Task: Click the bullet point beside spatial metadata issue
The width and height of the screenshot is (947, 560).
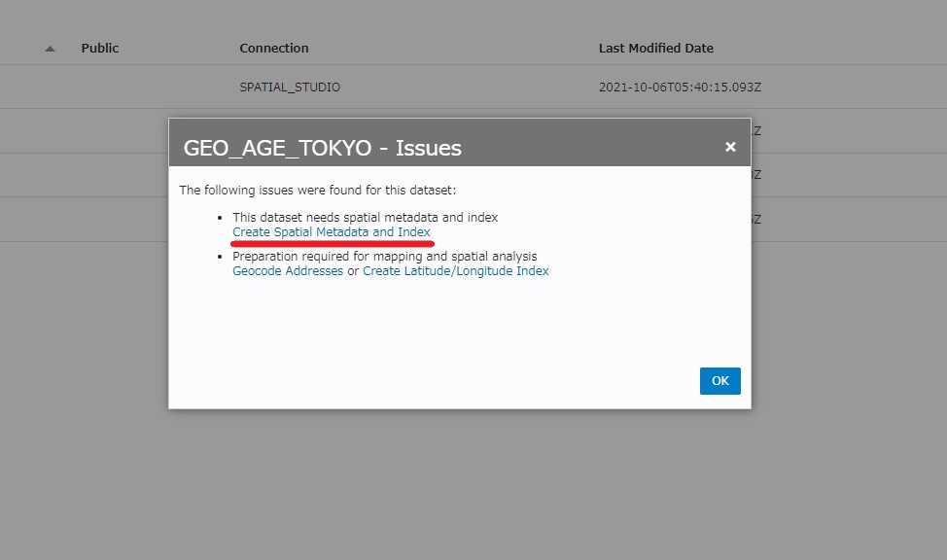Action: coord(221,218)
